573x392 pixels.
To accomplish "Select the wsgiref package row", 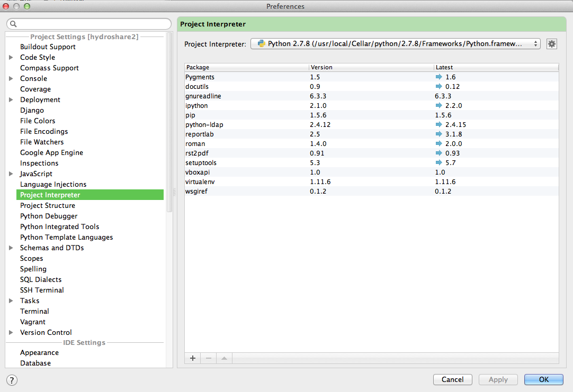I will pyautogui.click(x=372, y=191).
